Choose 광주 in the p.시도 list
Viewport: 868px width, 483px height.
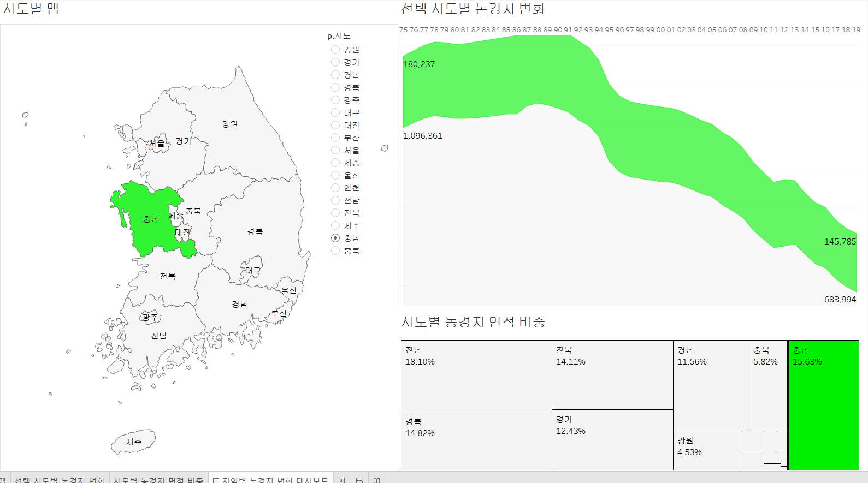[335, 100]
